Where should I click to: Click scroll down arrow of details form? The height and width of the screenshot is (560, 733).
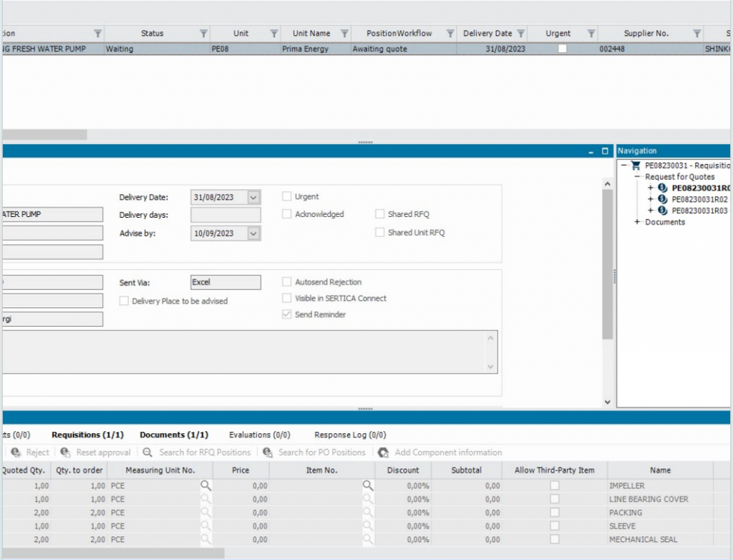click(x=607, y=402)
